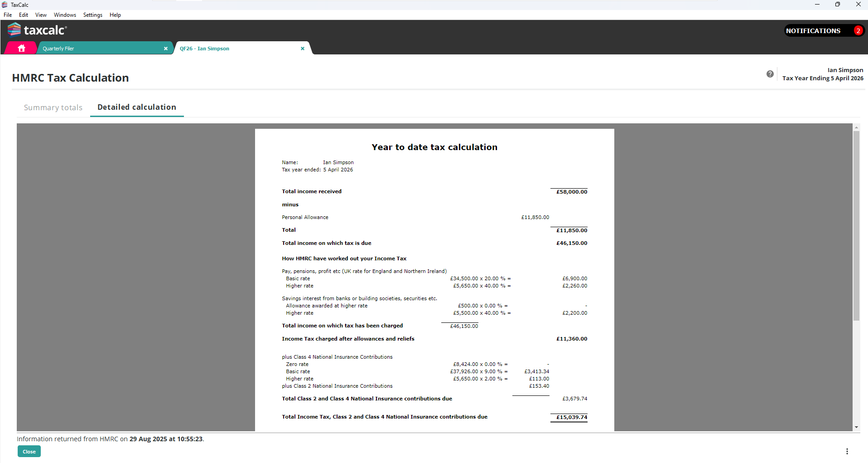Click the help question mark icon
Image resolution: width=868 pixels, height=463 pixels.
[x=770, y=74]
